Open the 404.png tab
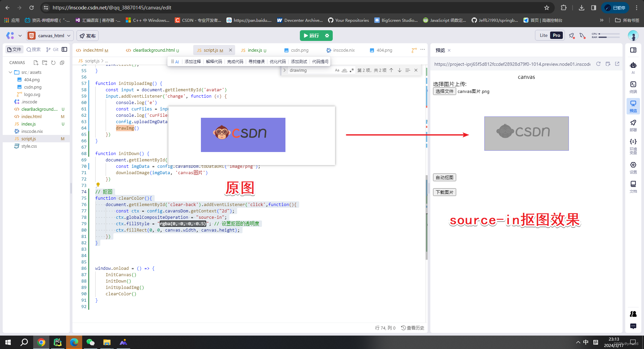 (381, 50)
